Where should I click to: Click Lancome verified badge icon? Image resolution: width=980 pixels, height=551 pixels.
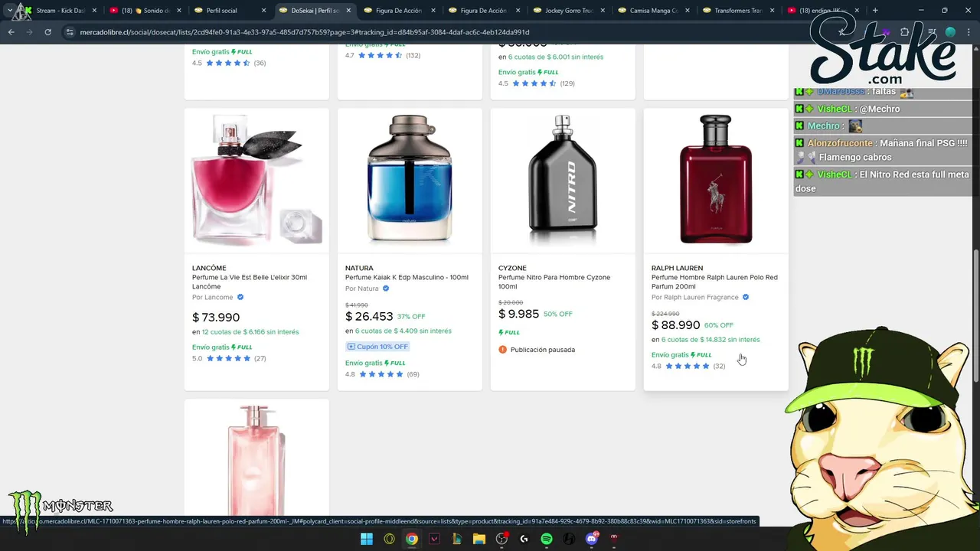click(x=240, y=297)
